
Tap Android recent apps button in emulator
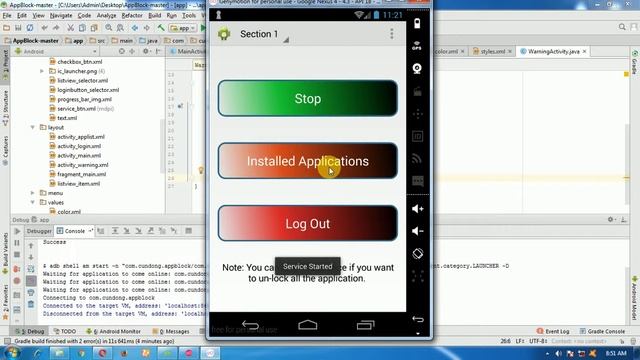click(365, 325)
